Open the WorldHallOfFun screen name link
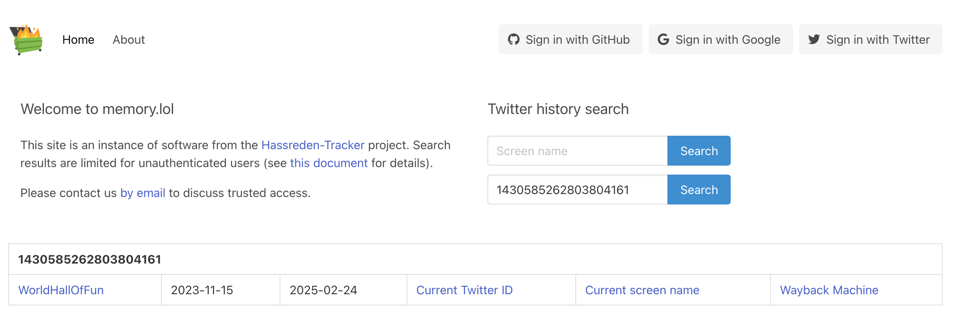Viewport: 980px width, 323px height. pyautogui.click(x=61, y=290)
